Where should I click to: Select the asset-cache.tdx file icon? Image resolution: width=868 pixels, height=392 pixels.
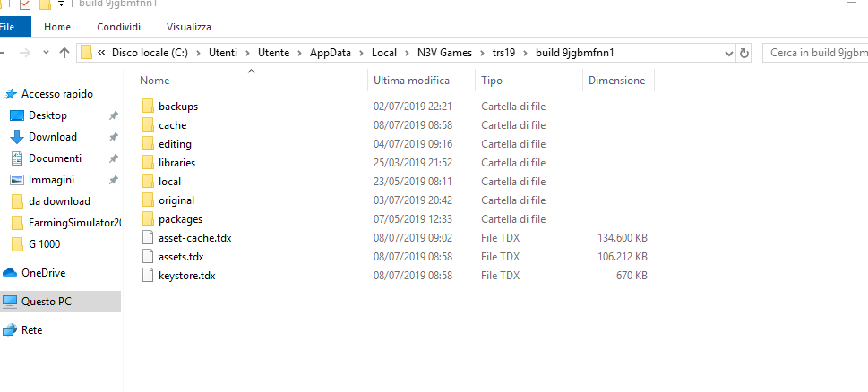click(x=147, y=238)
